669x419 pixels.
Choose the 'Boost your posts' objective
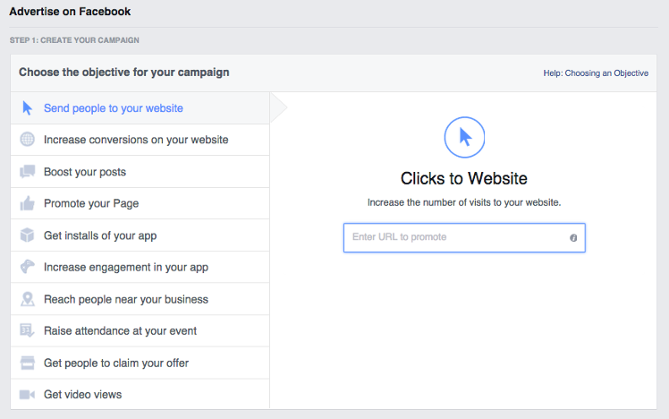coord(140,172)
